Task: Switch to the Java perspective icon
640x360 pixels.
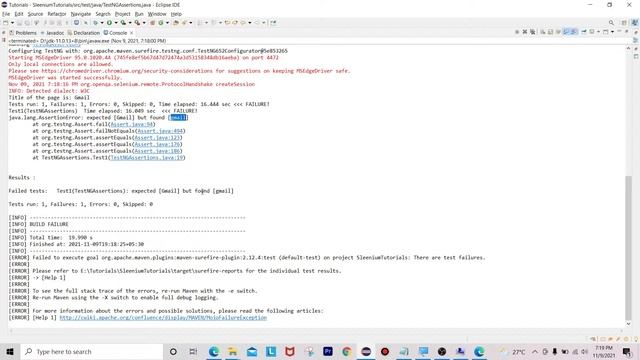Action: [635, 22]
